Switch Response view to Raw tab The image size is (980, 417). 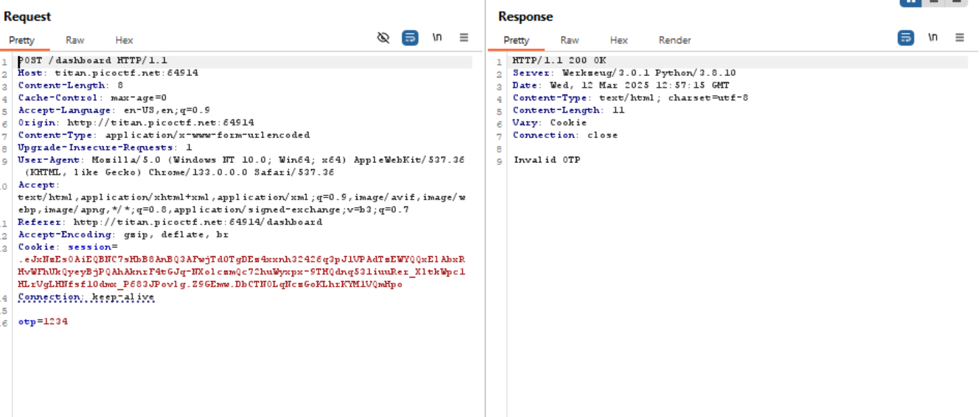click(x=570, y=40)
